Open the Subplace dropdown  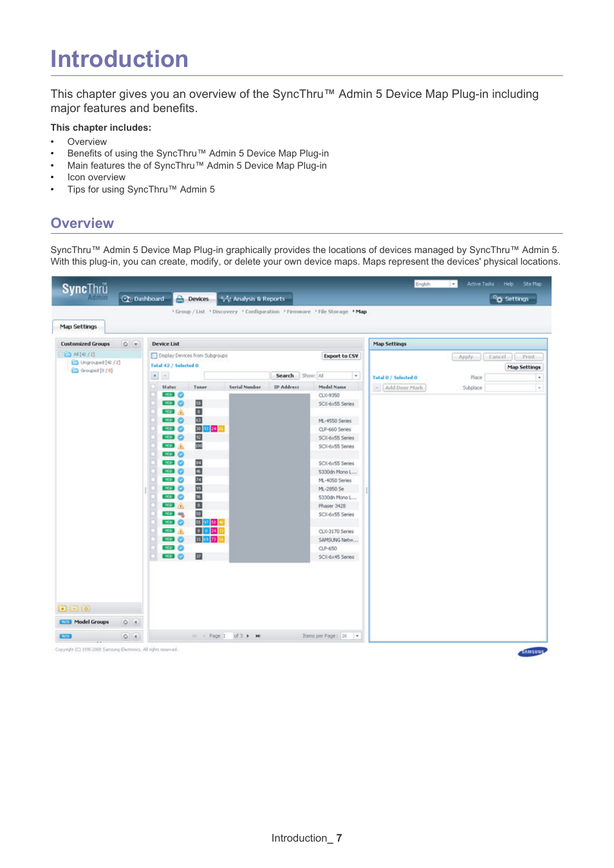pos(514,388)
